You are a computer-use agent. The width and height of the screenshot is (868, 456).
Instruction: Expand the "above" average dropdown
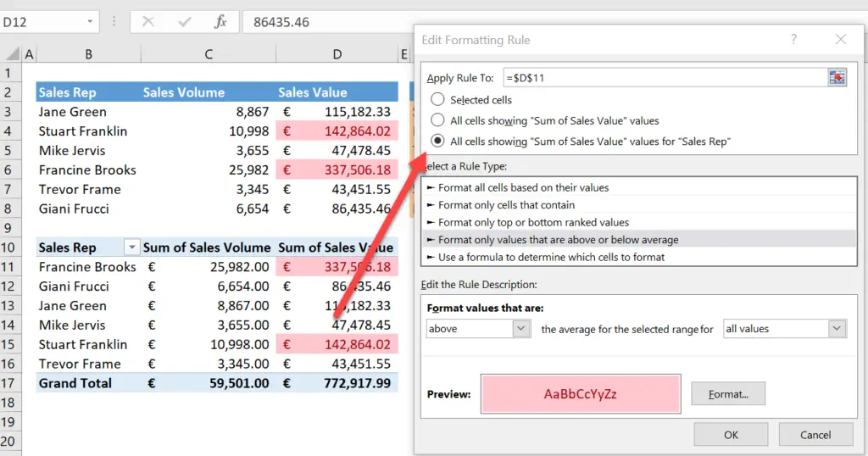(x=520, y=329)
